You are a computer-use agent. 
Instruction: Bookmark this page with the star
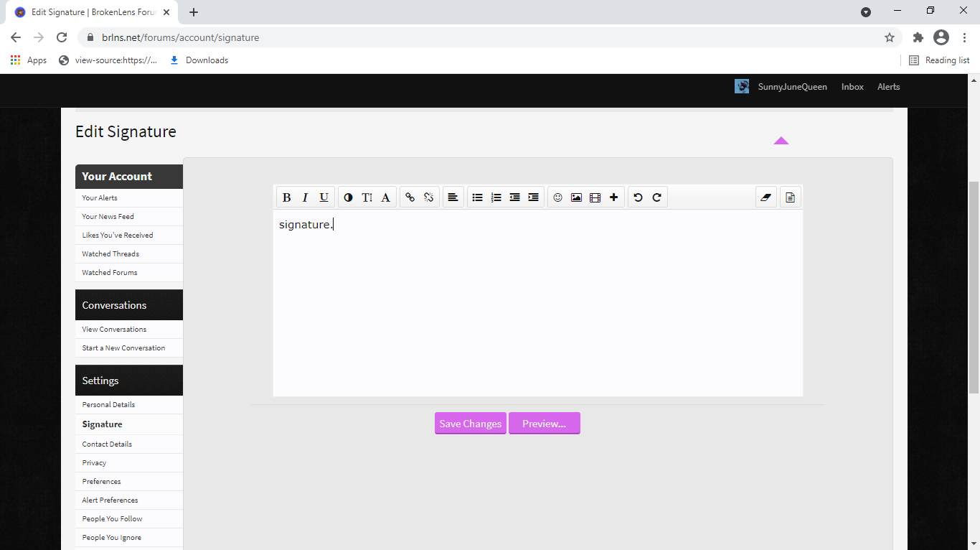click(x=890, y=37)
